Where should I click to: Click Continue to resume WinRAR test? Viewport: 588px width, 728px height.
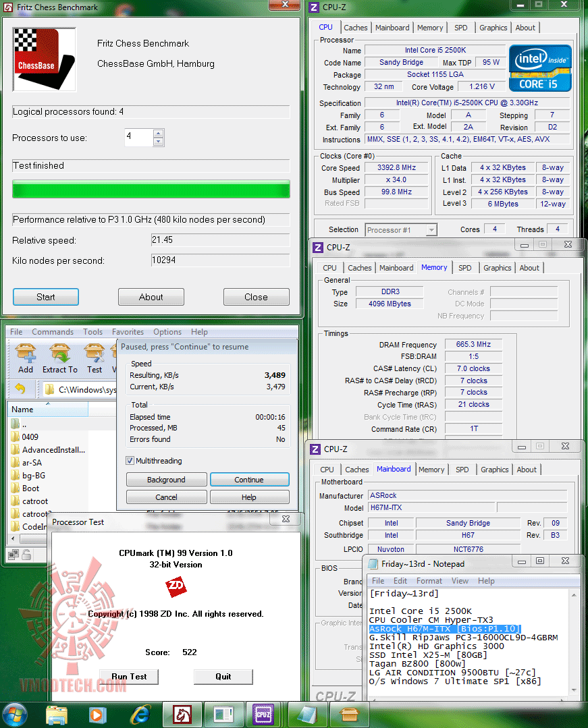(249, 480)
